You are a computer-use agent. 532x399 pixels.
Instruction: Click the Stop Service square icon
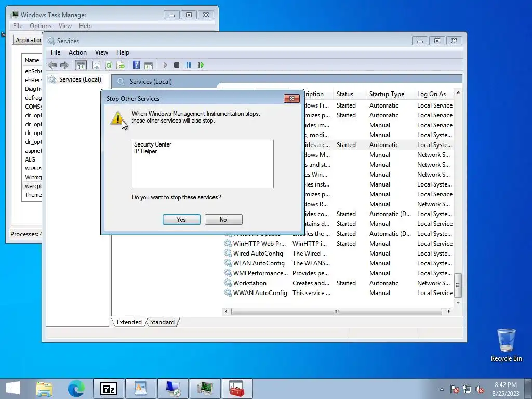tap(177, 65)
